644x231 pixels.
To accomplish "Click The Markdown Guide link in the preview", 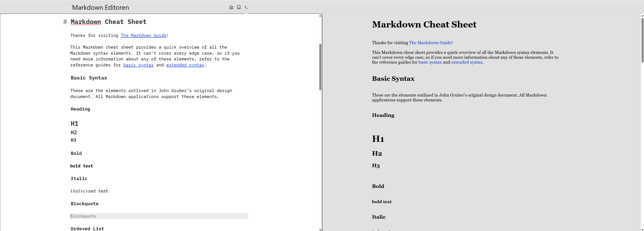I will point(431,42).
